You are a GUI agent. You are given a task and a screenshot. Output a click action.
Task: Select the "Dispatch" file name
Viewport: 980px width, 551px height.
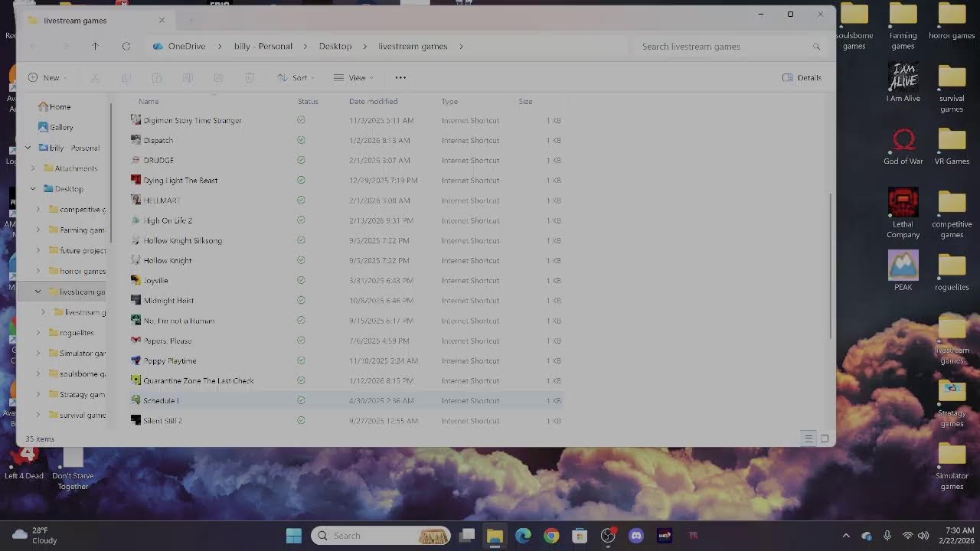[158, 141]
